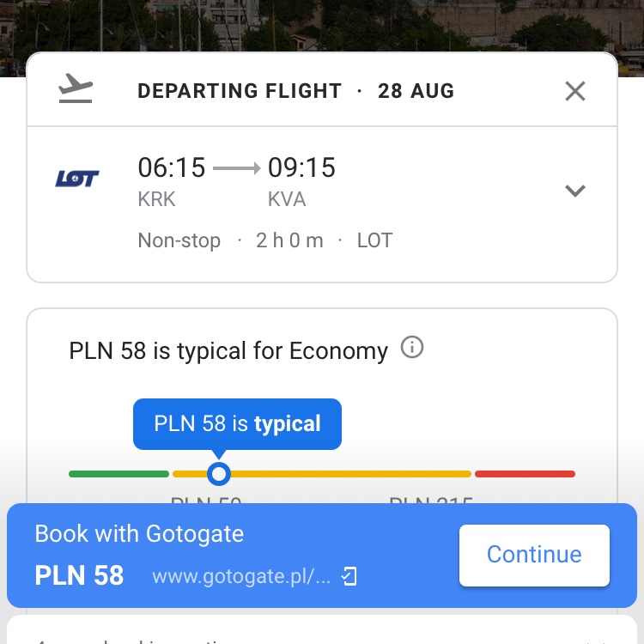Click the Non-stop 2 h 0 m LOT summary
644x644 pixels.
(x=265, y=240)
